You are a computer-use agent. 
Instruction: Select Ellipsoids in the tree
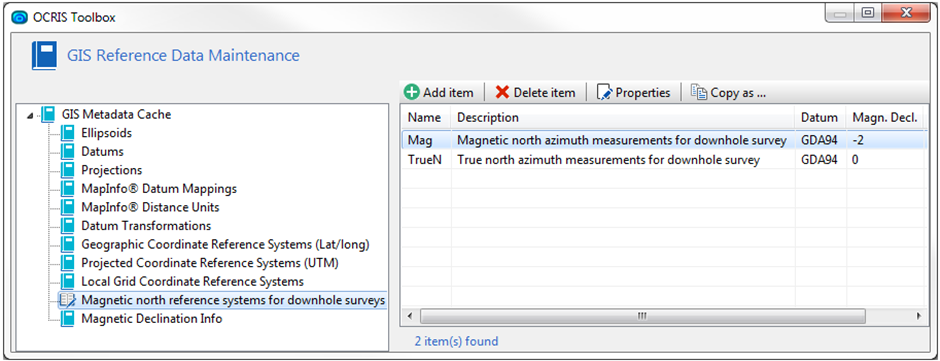tap(107, 133)
